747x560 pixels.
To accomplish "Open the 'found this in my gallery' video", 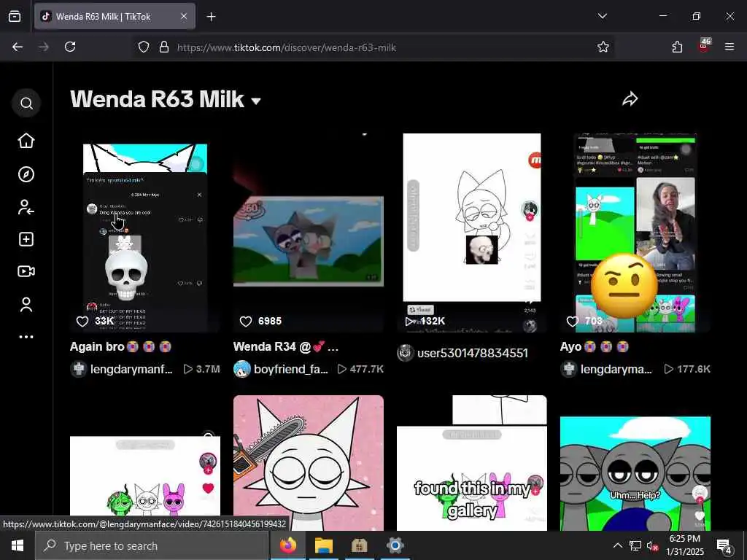I will click(x=472, y=463).
